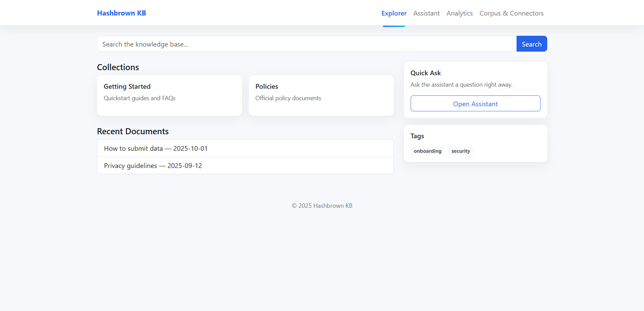The width and height of the screenshot is (644, 311).
Task: Open the Assistant tab
Action: point(426,13)
